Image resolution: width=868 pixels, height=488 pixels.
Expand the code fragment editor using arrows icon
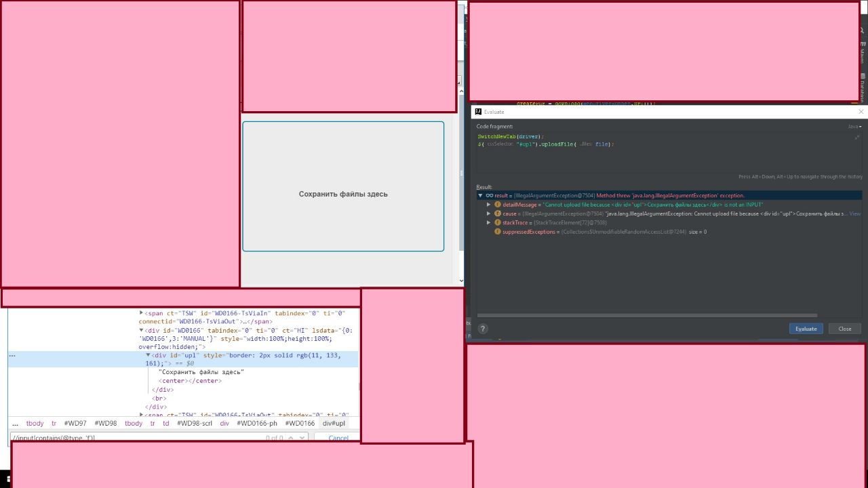[857, 137]
